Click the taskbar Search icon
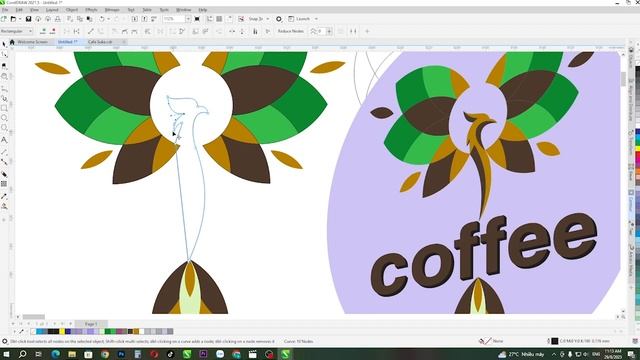Screen dimensions: 640x360 click(22, 354)
